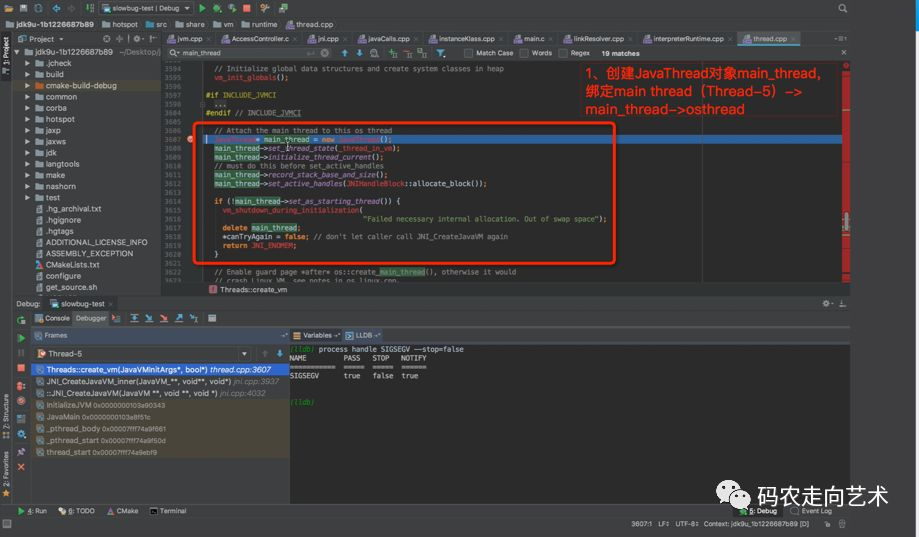Image resolution: width=919 pixels, height=537 pixels.
Task: Toggle the Words checkbox
Action: pyautogui.click(x=526, y=53)
